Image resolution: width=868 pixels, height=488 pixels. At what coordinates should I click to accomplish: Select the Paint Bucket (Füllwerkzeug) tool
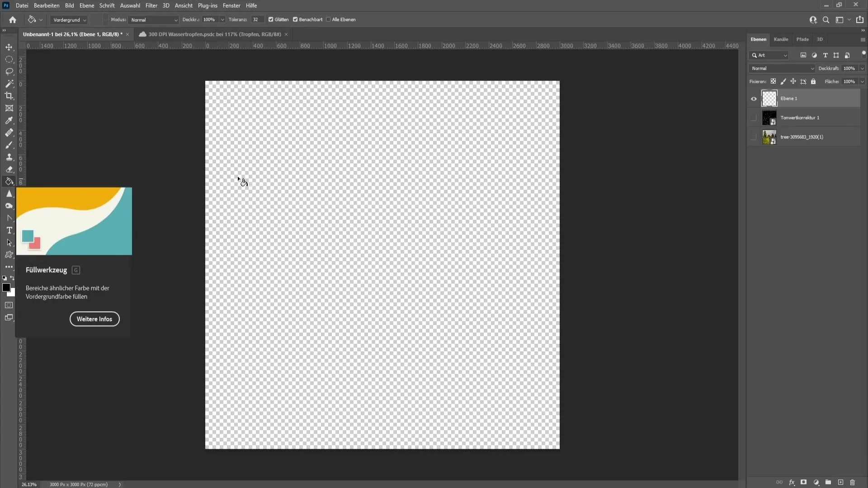(x=9, y=181)
